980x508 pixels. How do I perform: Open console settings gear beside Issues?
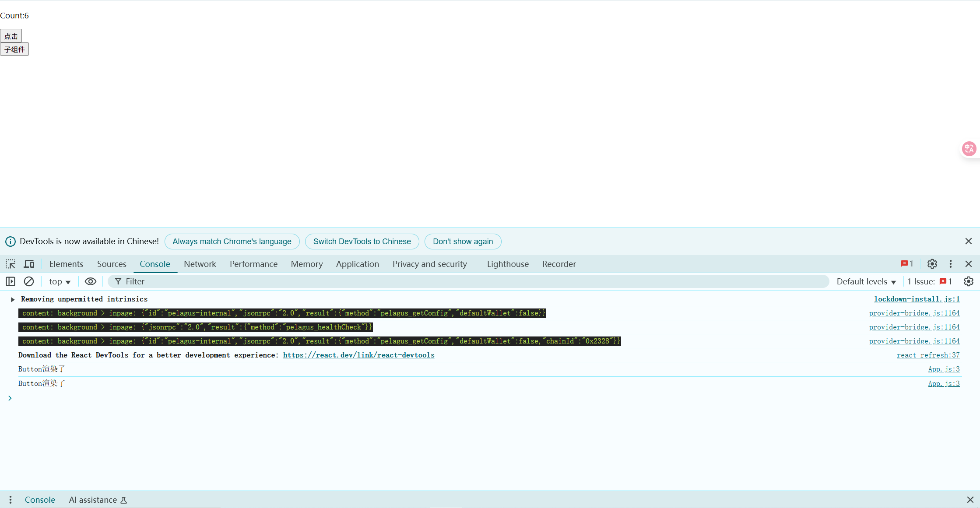(x=968, y=281)
